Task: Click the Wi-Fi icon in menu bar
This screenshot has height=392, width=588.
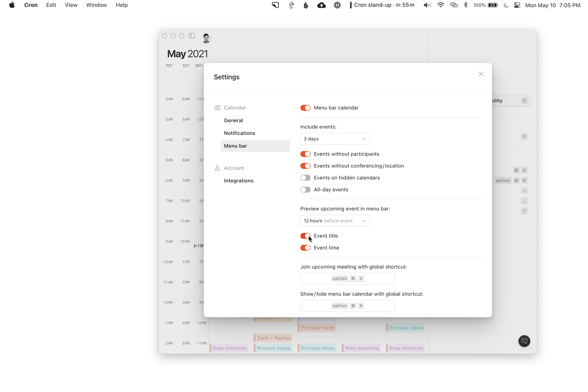Action: (441, 5)
